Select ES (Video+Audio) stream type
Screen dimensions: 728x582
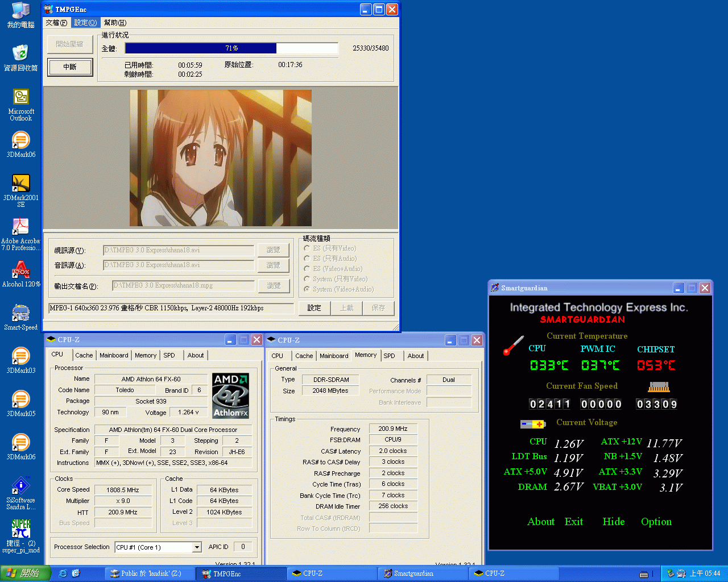(333, 269)
